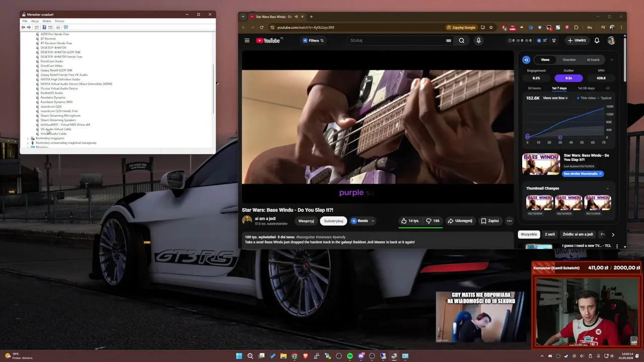Click the Subskrybuj button

click(334, 221)
